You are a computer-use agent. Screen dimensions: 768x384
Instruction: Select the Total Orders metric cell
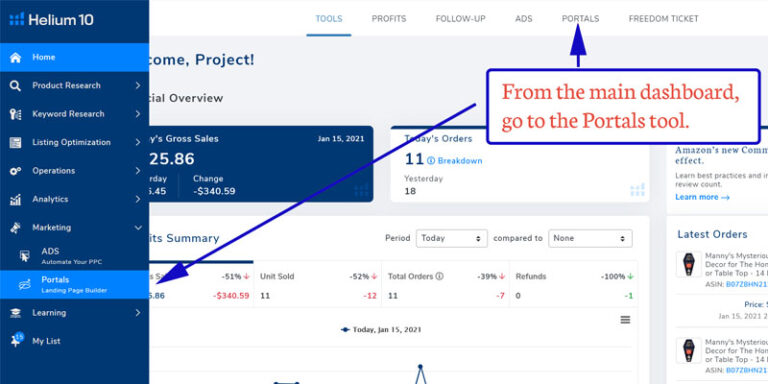click(445, 286)
